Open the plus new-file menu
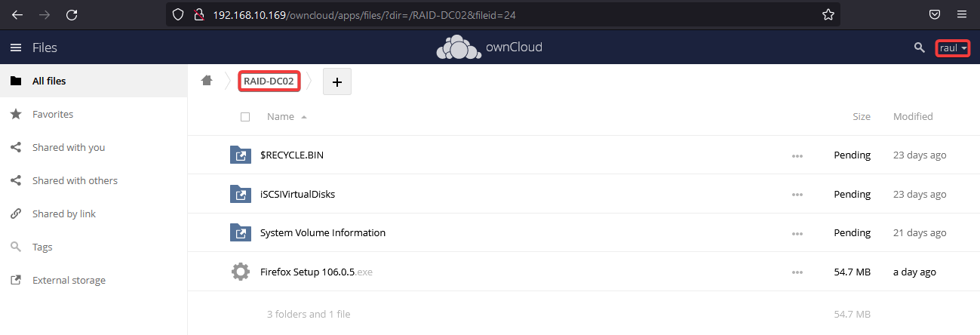The width and height of the screenshot is (980, 335). point(336,81)
